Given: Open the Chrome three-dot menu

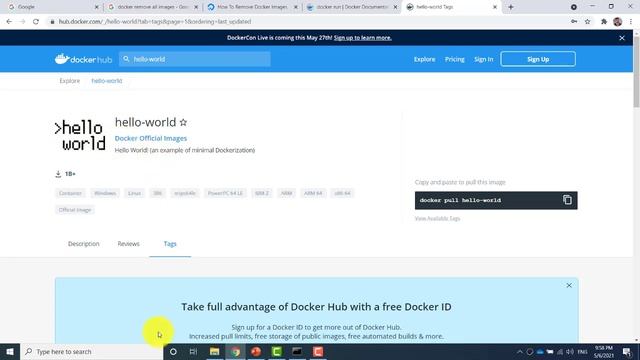Looking at the screenshot, I should pyautogui.click(x=631, y=22).
